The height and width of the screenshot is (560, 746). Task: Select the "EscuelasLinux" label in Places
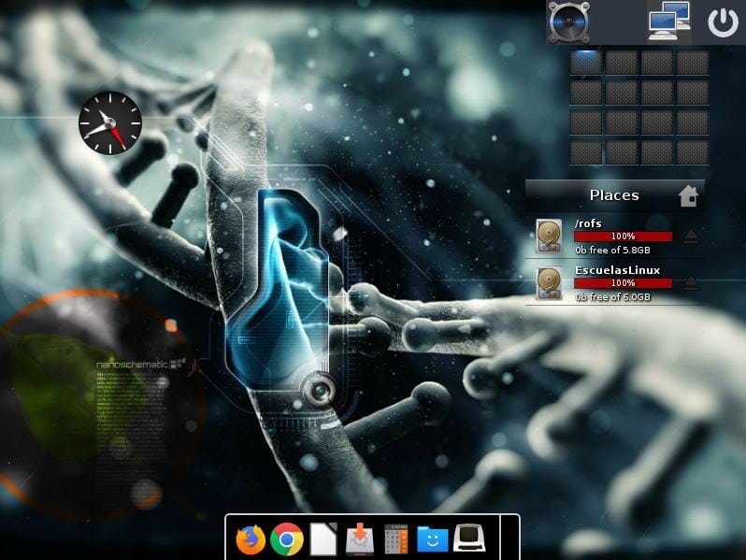click(x=618, y=270)
